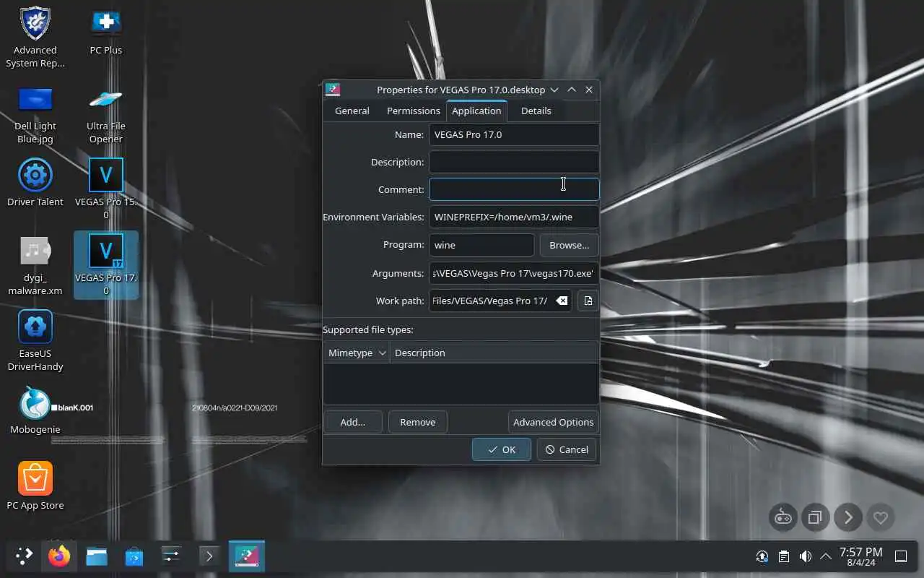Select the Application tab

tap(476, 111)
